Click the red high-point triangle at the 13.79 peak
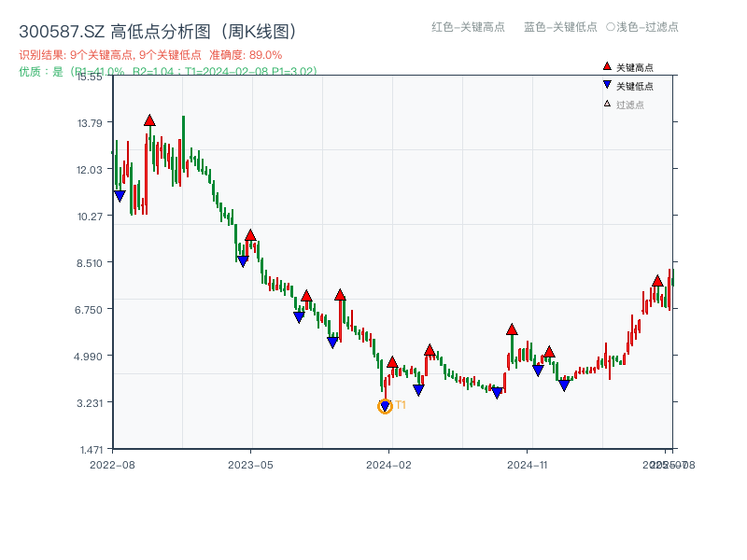The image size is (747, 560). 149,119
